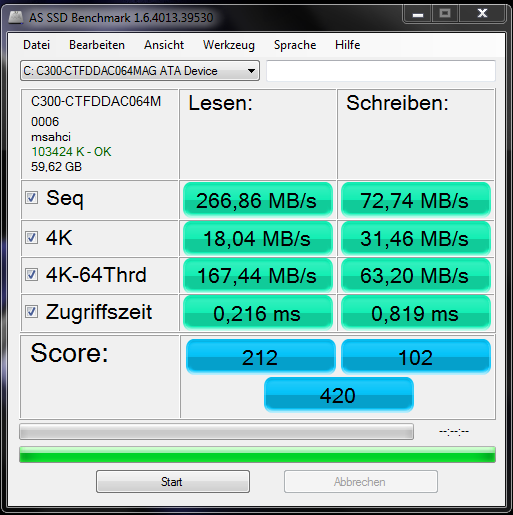Screen dimensions: 513x515
Task: Open the Sprache language menu
Action: (295, 45)
